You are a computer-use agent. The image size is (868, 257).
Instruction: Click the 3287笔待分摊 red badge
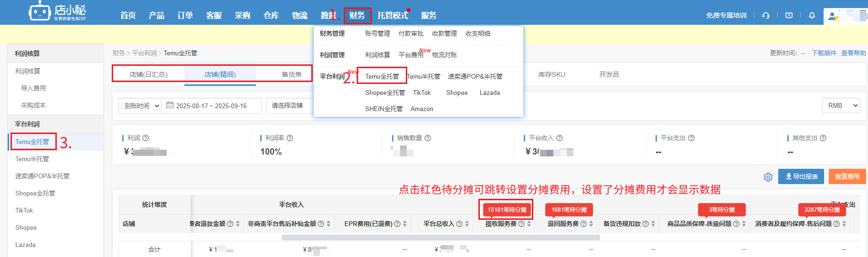click(x=822, y=209)
